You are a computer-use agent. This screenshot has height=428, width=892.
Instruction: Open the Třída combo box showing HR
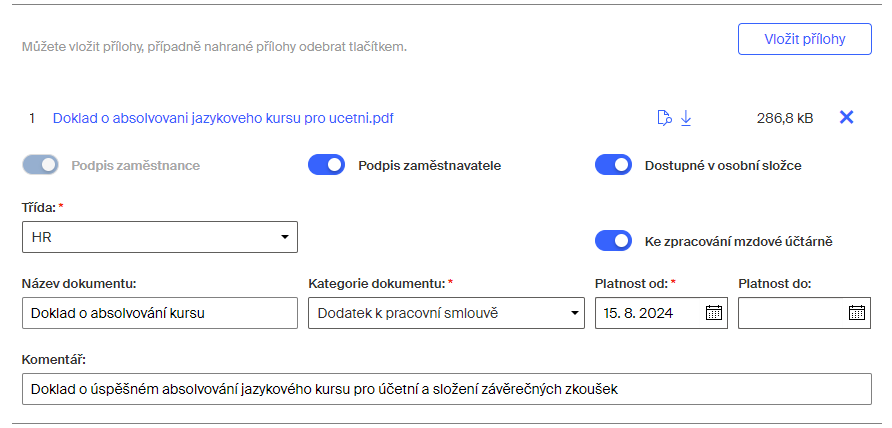tap(160, 237)
